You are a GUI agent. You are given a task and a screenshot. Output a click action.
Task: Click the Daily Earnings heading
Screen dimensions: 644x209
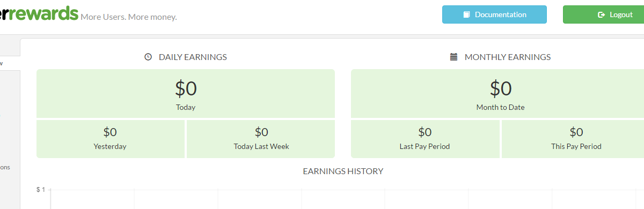click(193, 57)
